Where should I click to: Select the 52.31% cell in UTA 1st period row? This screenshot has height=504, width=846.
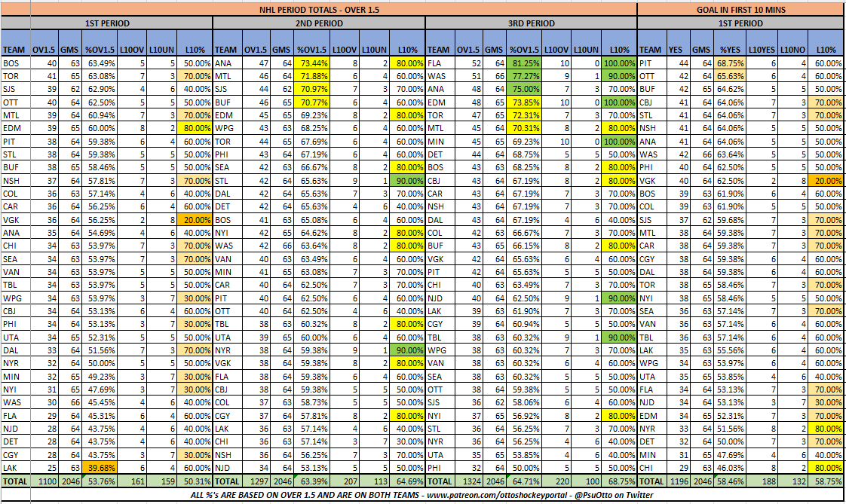click(100, 337)
